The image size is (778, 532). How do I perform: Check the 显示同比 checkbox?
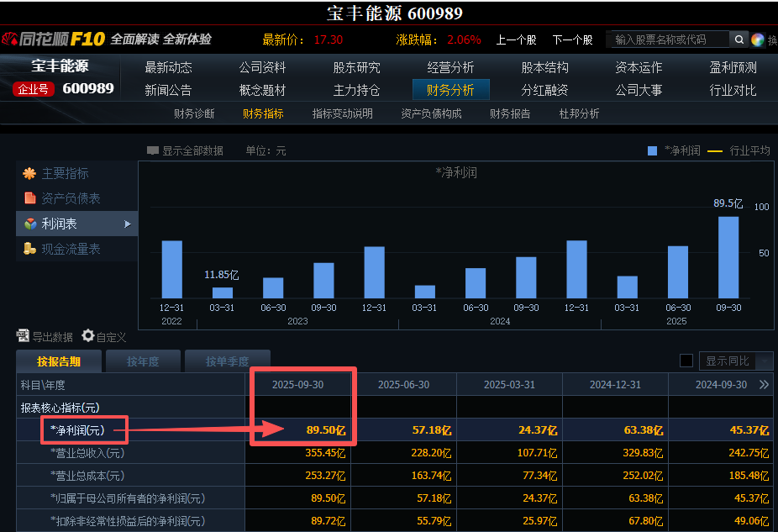[686, 361]
